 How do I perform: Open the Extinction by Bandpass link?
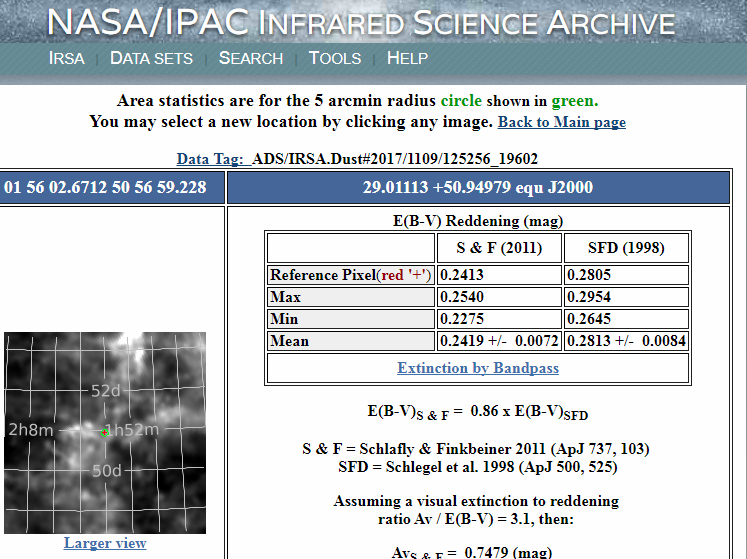tap(478, 368)
